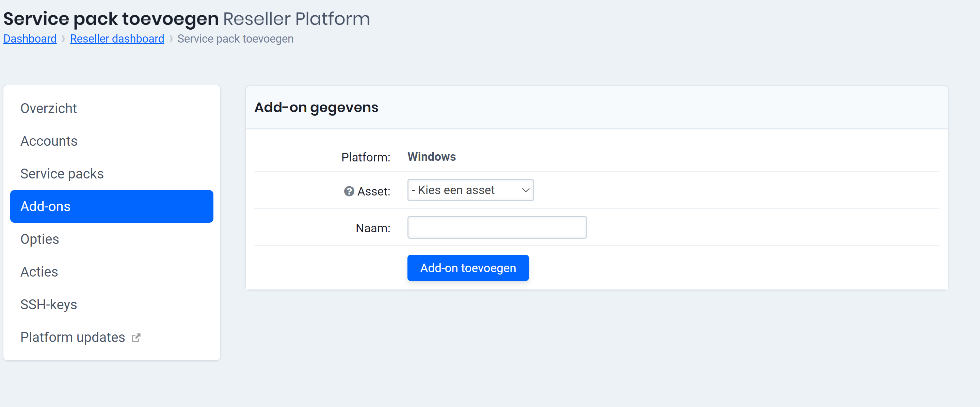Focus the Naam input field

point(497,227)
